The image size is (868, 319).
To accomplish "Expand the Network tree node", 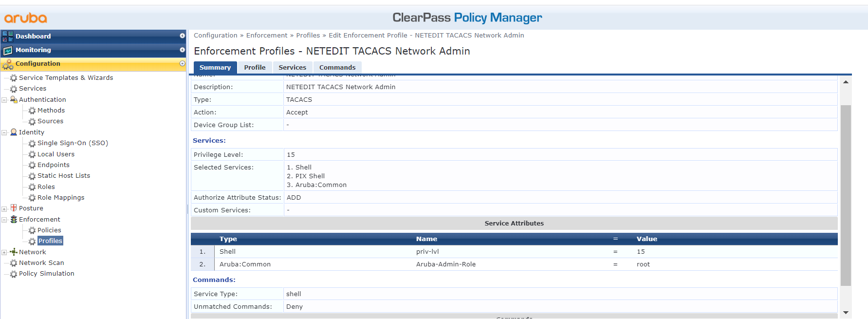I will click(4, 252).
